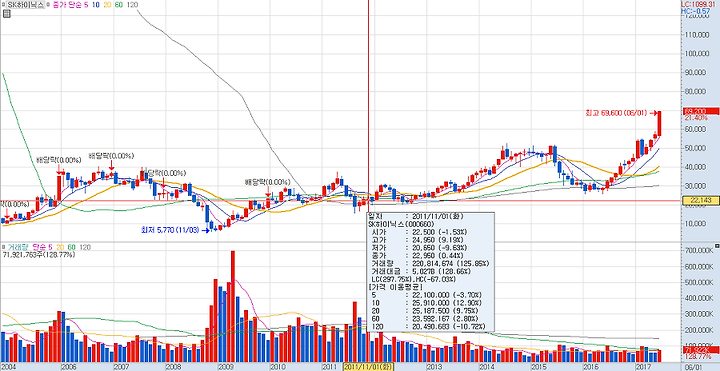
Task: Click the 2009 year label on time axis
Action: click(x=226, y=366)
